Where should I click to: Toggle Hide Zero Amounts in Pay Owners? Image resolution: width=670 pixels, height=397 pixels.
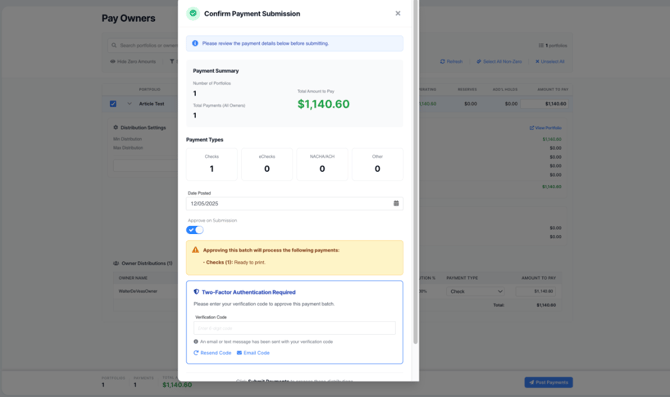click(133, 62)
